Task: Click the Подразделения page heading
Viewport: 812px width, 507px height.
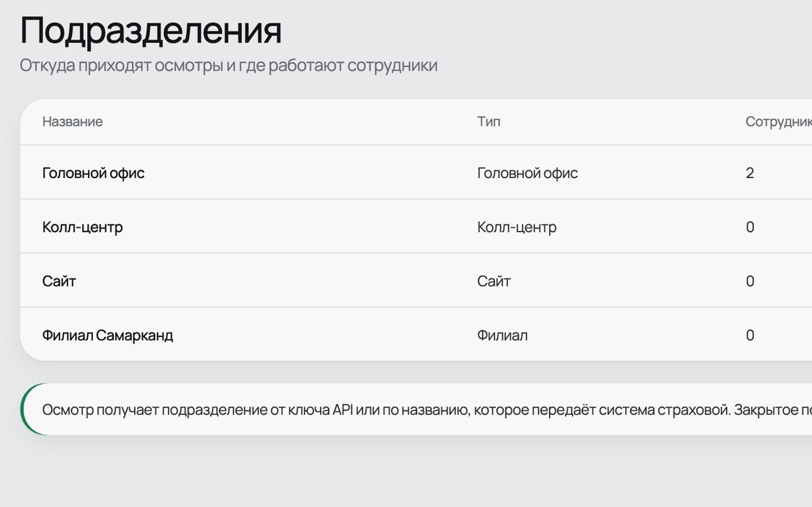Action: pos(151,31)
